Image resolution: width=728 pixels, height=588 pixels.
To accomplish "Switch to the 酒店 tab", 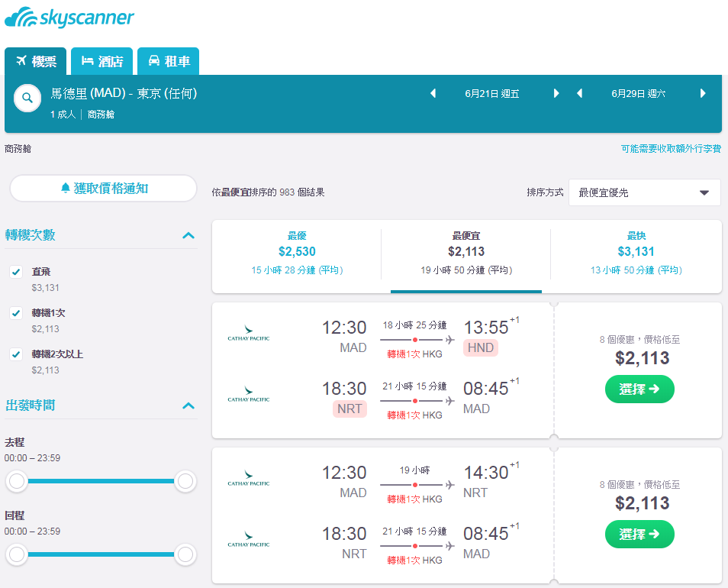I will coord(102,61).
